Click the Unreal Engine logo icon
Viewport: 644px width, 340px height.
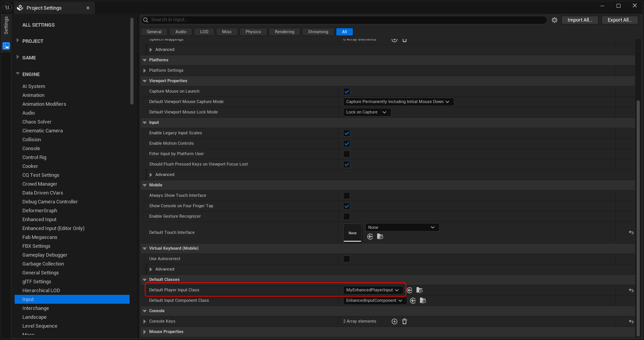tap(7, 7)
